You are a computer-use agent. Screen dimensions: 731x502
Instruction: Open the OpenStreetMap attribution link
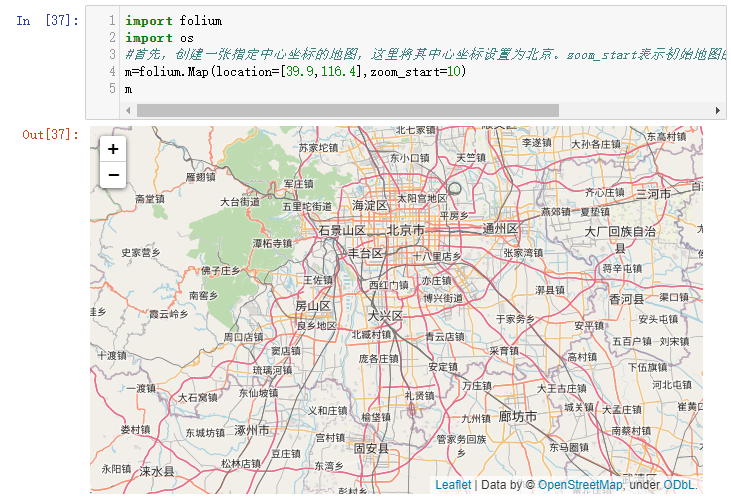579,485
